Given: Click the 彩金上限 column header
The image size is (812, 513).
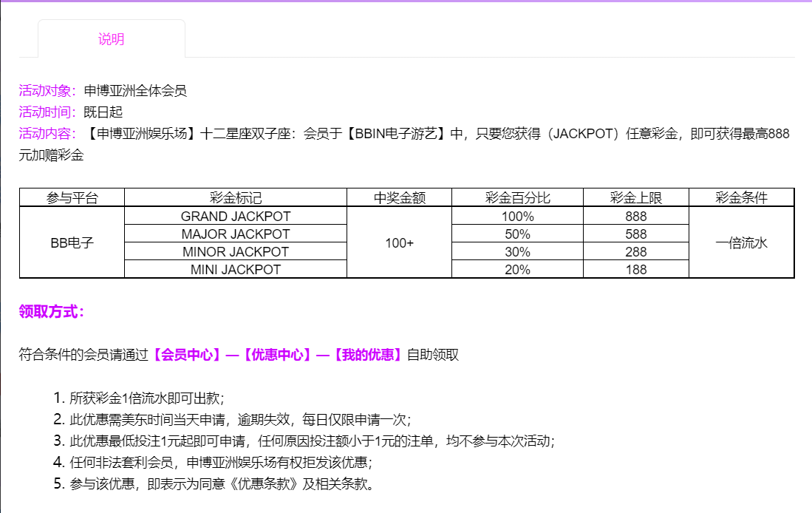Looking at the screenshot, I should click(x=635, y=198).
